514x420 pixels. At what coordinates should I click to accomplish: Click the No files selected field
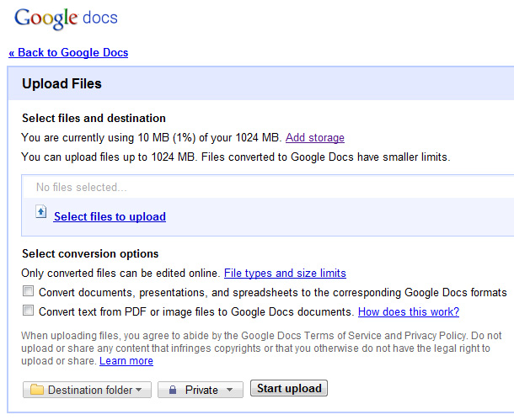click(269, 187)
